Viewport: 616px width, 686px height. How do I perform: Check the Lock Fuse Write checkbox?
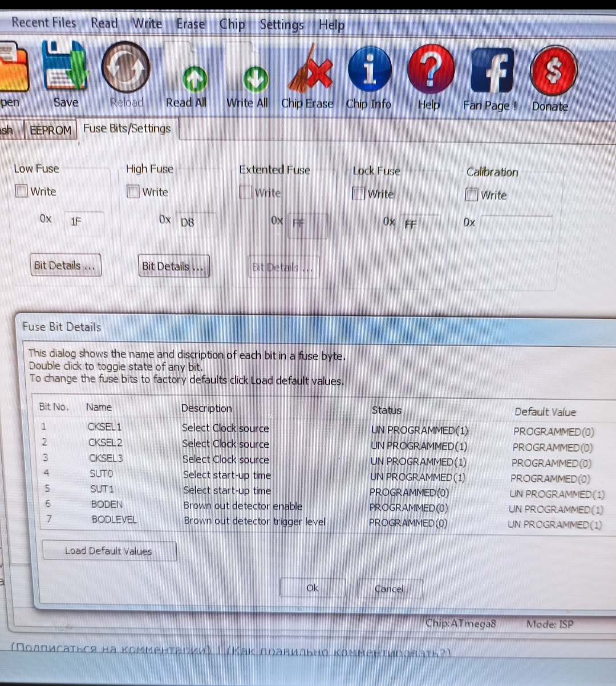point(359,194)
